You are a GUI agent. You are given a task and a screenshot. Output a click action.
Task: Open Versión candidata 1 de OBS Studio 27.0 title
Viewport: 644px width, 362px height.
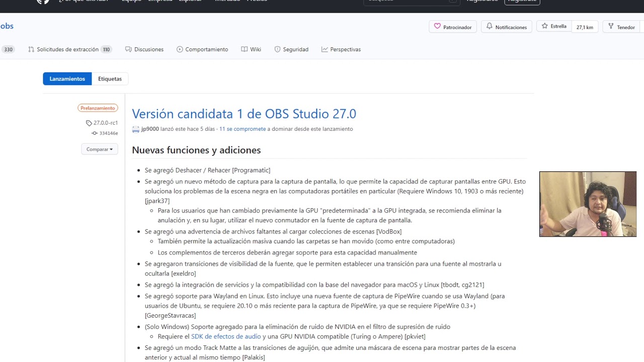point(244,114)
